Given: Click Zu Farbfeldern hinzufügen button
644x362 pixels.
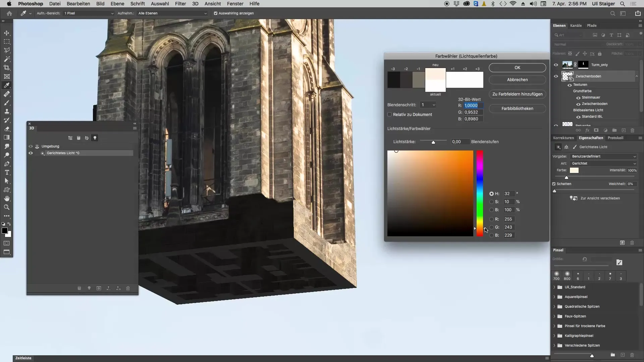Looking at the screenshot, I should pyautogui.click(x=517, y=94).
